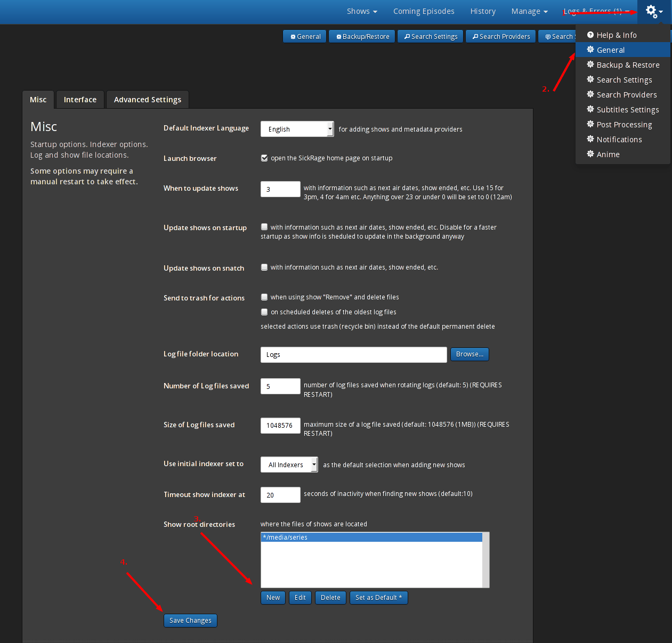Click the gear icon beside Search Settings in the dropdown
This screenshot has width=672, height=643.
point(590,79)
